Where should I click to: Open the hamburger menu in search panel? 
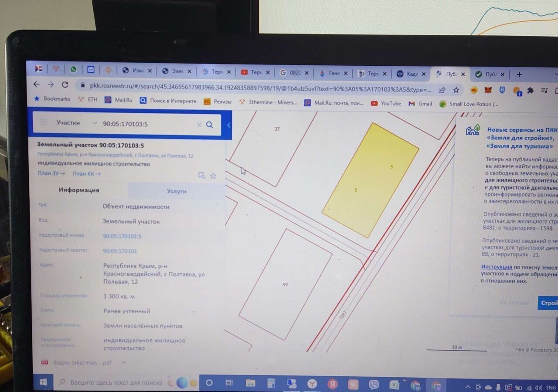point(44,122)
